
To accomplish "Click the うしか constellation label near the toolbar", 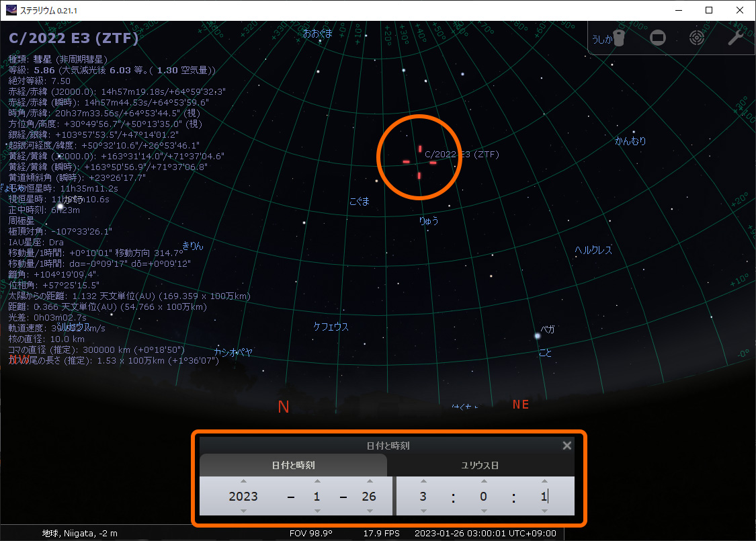I will [x=601, y=40].
